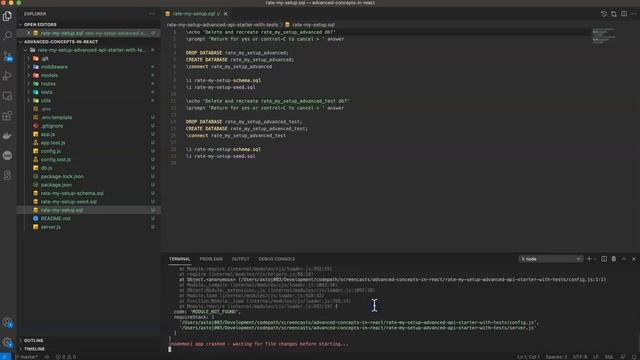Collapse the ADVANCED-CONCEPTS-IN-REACT section
The width and height of the screenshot is (640, 360).
coord(21,42)
